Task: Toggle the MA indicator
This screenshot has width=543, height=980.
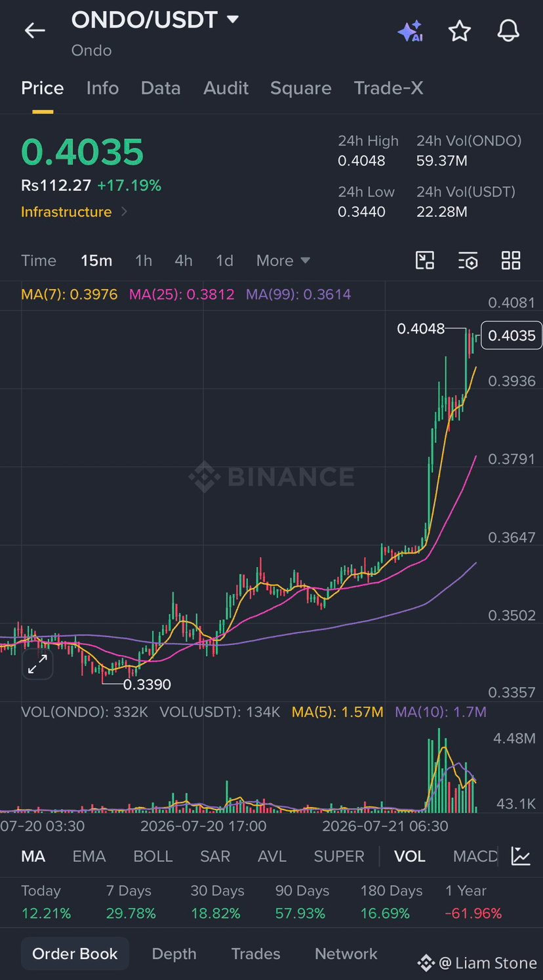Action: coord(33,856)
